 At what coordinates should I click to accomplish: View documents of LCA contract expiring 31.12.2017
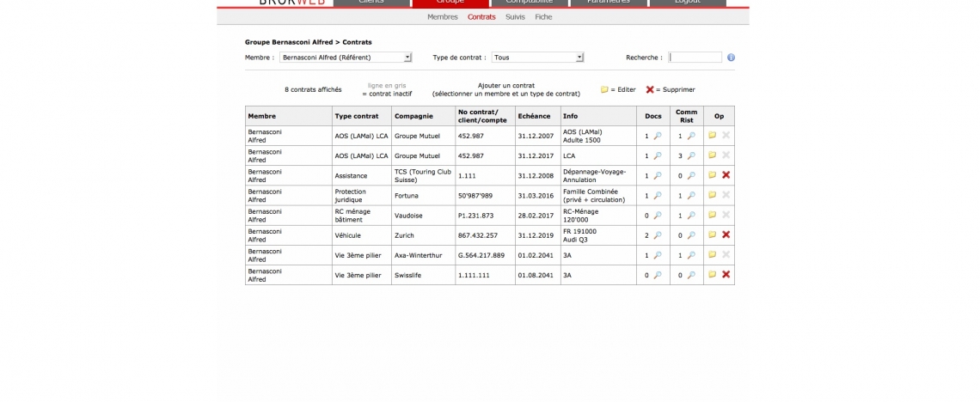point(658,155)
